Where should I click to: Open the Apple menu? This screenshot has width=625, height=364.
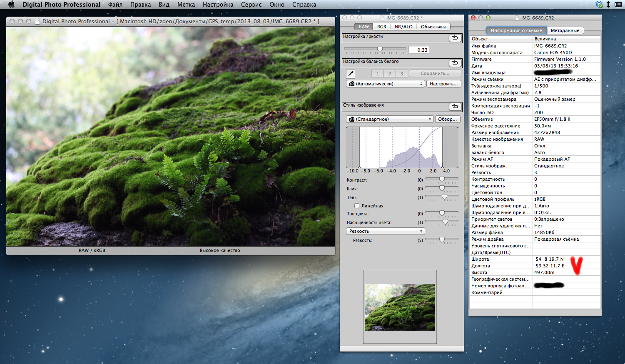[11, 5]
